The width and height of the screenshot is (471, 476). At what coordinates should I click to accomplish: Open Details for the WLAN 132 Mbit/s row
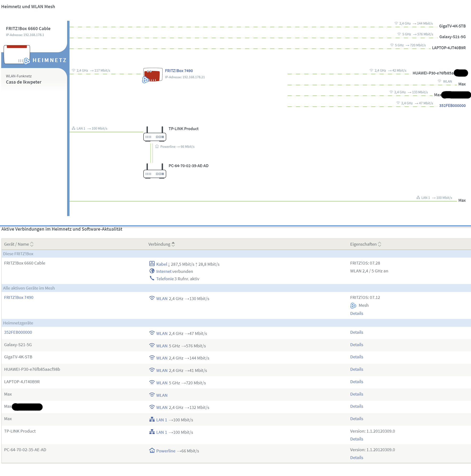coord(357,406)
